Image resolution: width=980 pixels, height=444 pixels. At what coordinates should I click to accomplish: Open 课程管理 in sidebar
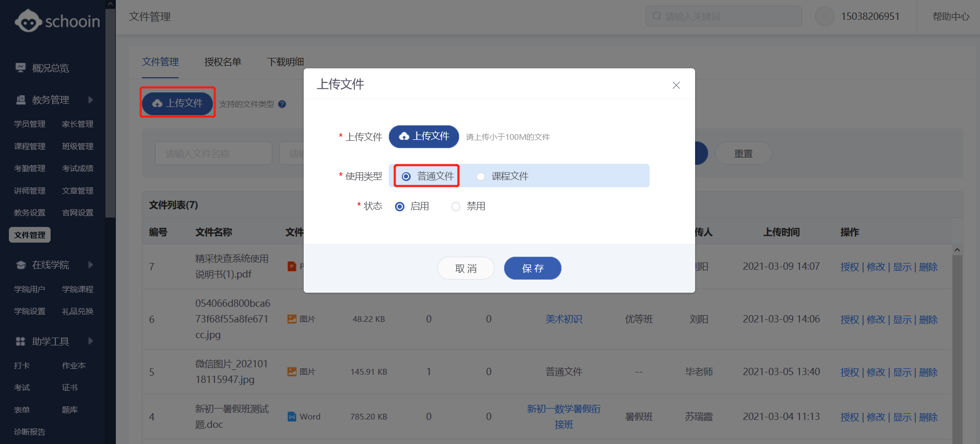coord(30,147)
